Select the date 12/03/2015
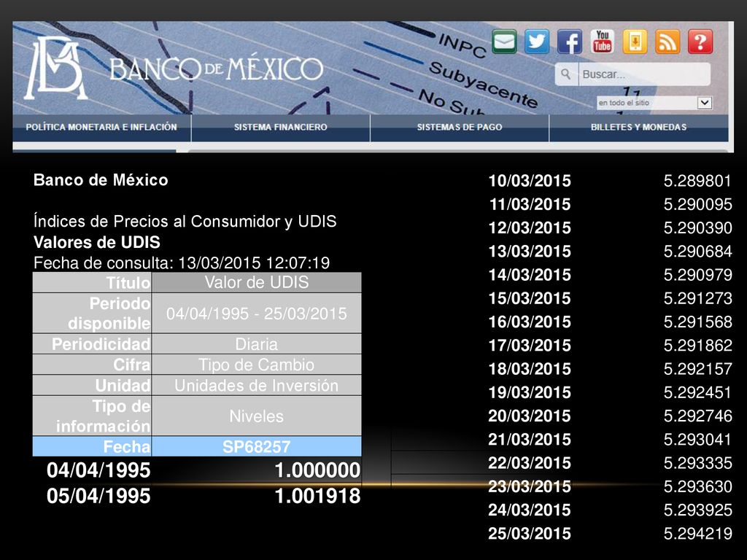747x560 pixels. (530, 227)
